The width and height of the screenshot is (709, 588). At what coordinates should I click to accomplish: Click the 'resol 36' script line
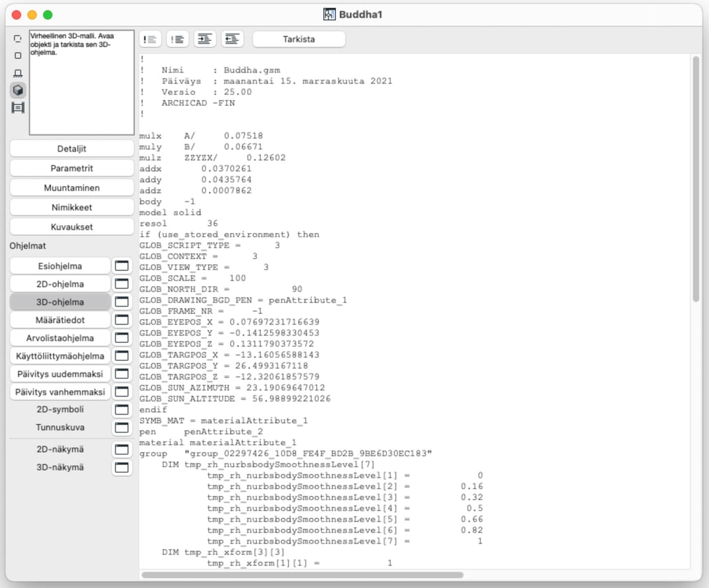179,223
